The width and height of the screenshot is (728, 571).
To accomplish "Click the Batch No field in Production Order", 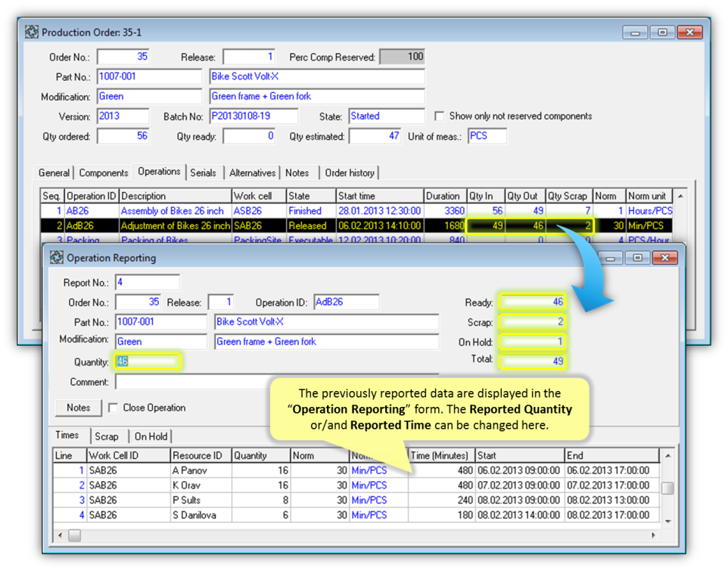I will coord(254,116).
